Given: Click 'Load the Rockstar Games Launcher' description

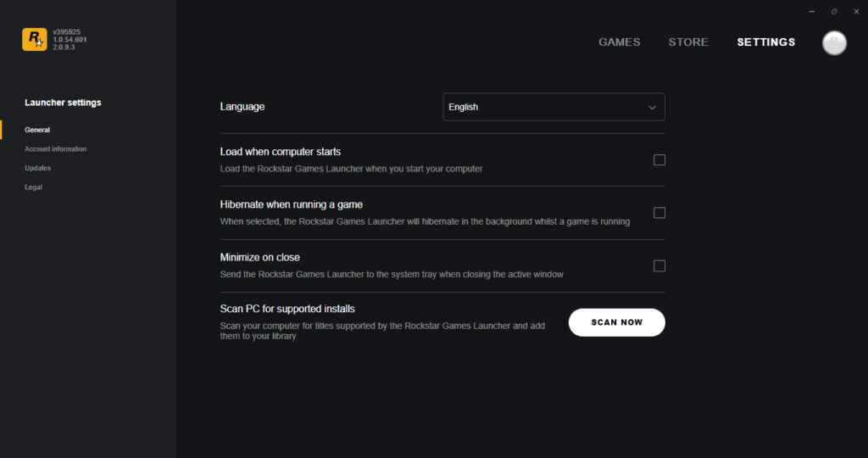Looking at the screenshot, I should (x=351, y=169).
